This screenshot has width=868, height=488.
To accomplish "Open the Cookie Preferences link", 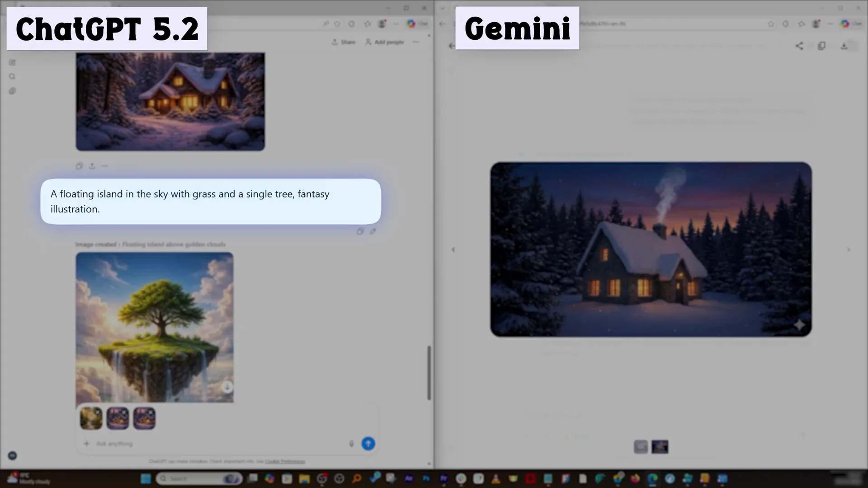I will tap(285, 461).
